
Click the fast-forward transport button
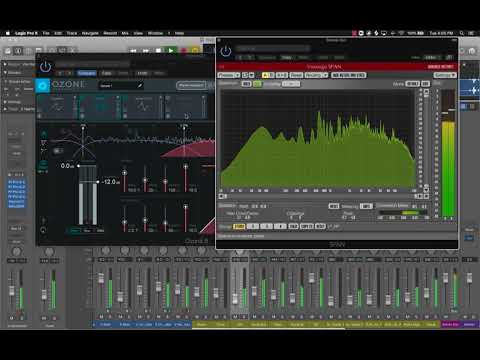tap(146, 51)
